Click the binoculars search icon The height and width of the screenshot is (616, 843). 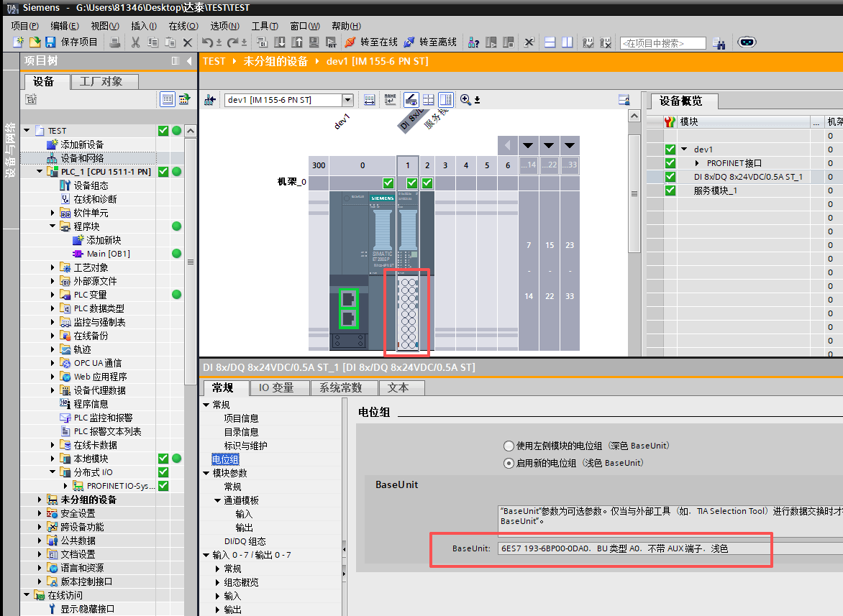coord(719,43)
